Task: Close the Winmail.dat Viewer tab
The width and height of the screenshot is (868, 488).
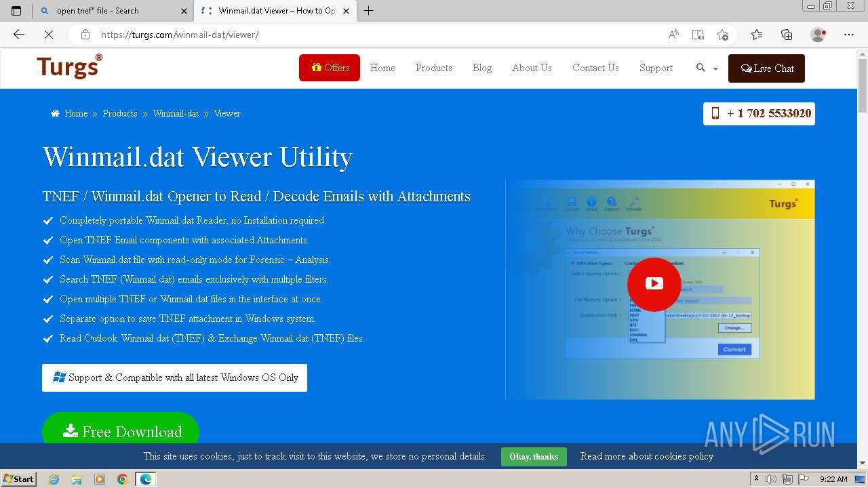Action: click(x=347, y=11)
